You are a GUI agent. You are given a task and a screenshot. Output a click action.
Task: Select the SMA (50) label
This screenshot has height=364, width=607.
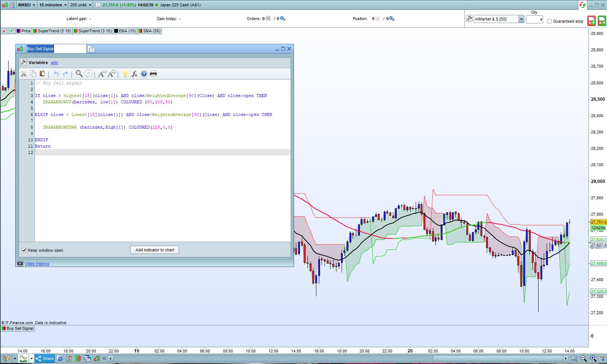149,31
